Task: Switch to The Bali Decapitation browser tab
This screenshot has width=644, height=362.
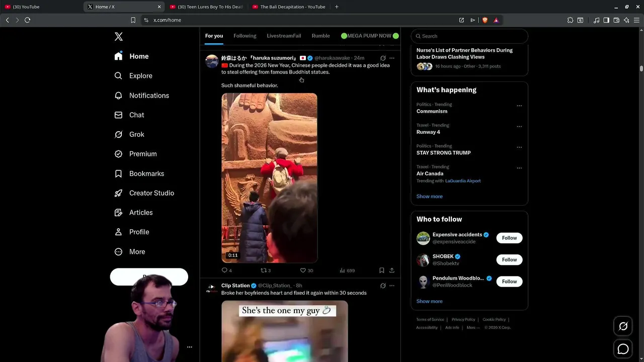Action: pyautogui.click(x=289, y=7)
